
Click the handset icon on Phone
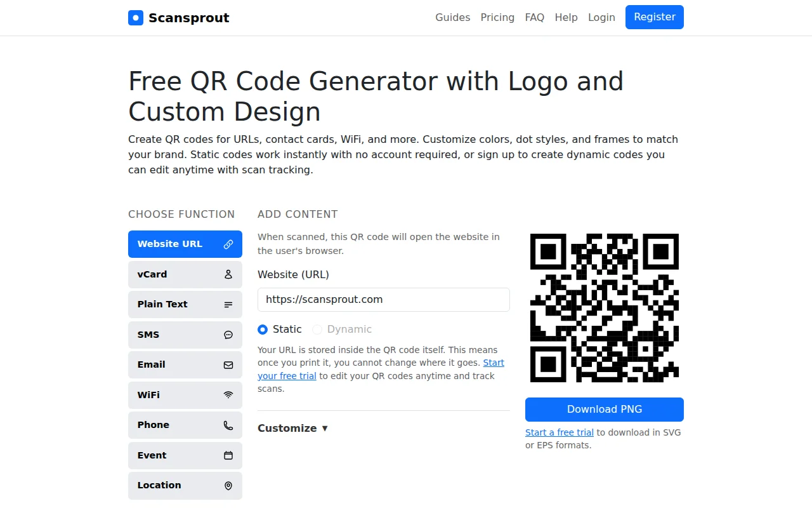click(x=228, y=425)
